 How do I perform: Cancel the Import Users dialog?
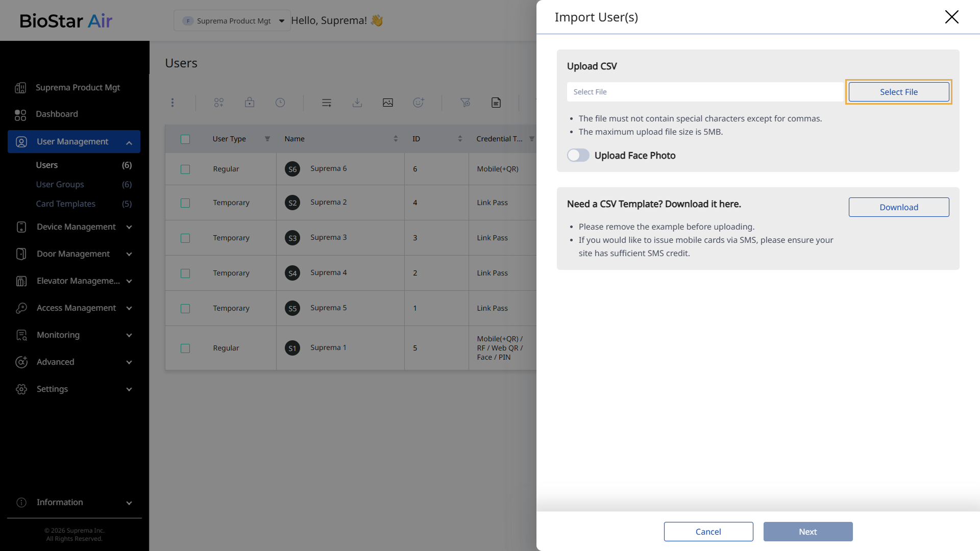pos(708,532)
